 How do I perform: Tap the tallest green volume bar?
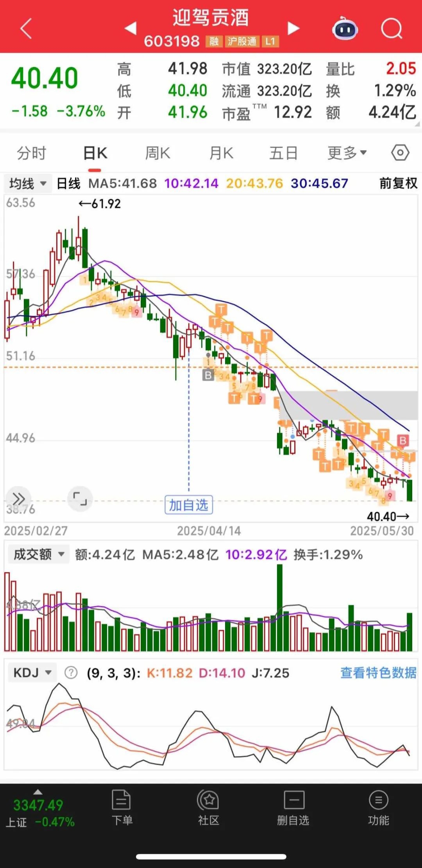[279, 608]
